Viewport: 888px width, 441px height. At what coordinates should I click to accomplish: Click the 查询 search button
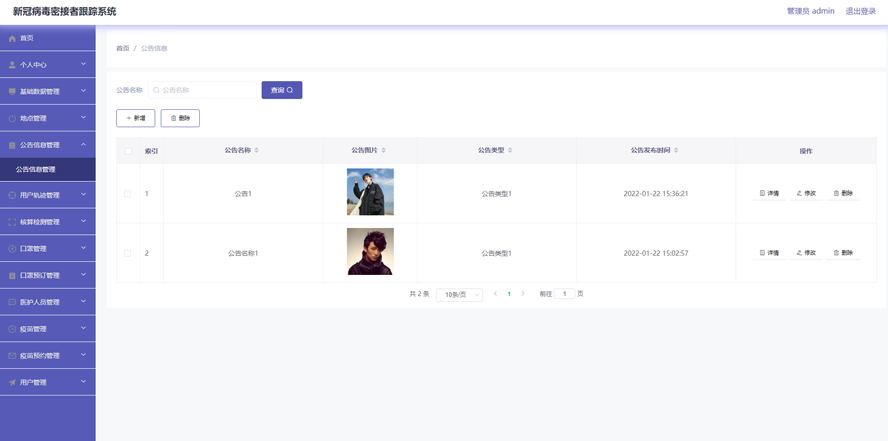click(x=281, y=90)
